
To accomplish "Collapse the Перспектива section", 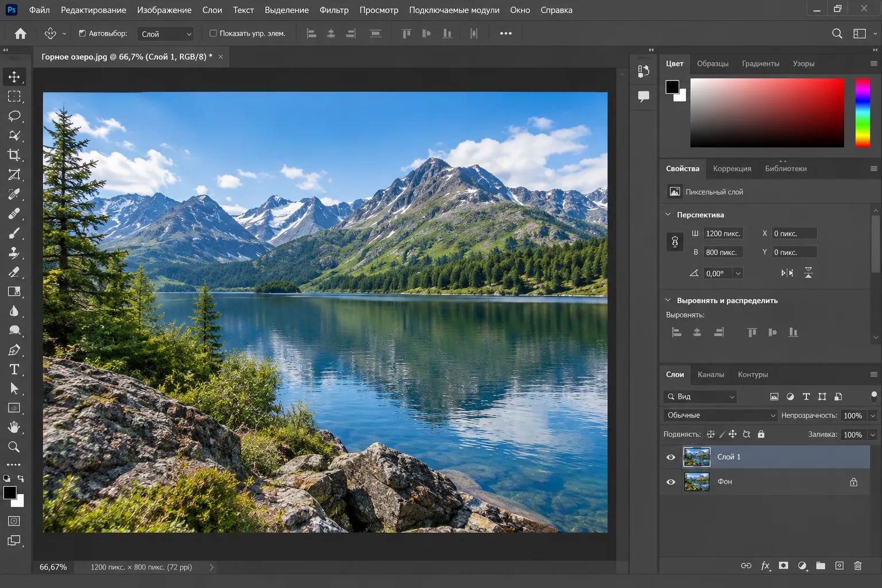I will pyautogui.click(x=668, y=214).
